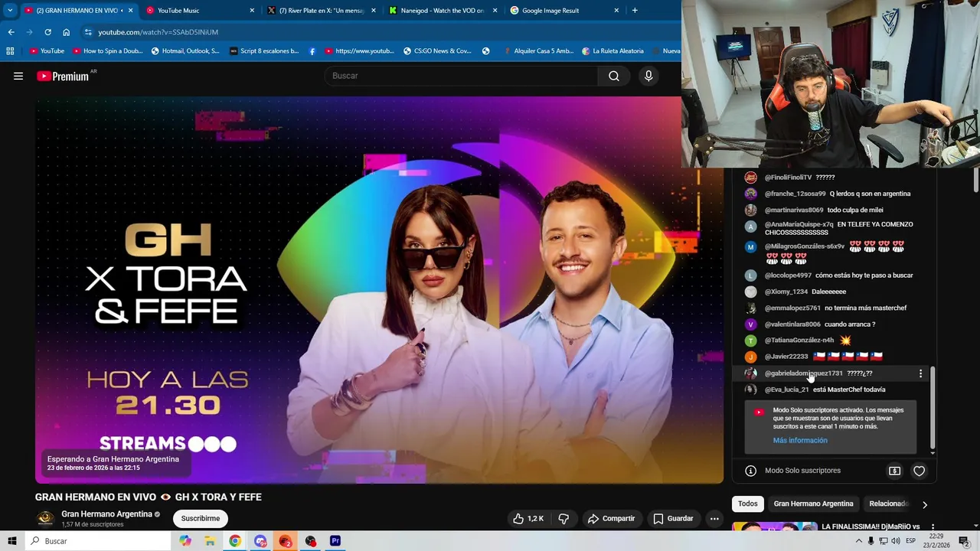Dislike the Gran Hermano video
The height and width of the screenshot is (551, 980).
tap(563, 519)
